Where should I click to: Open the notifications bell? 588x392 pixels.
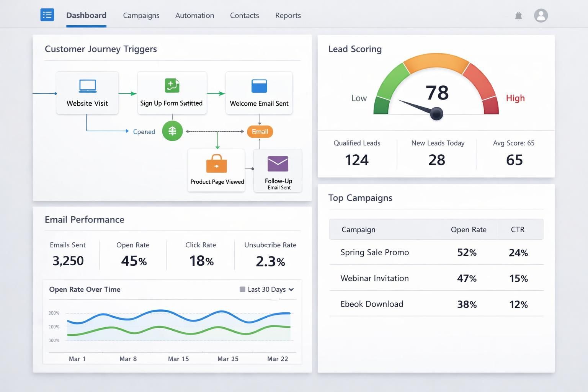[x=518, y=16]
